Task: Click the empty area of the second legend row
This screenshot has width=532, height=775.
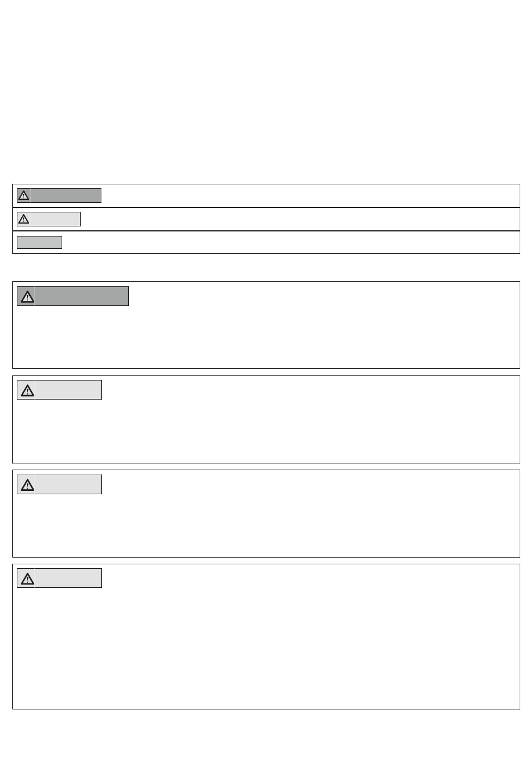Action: click(300, 219)
